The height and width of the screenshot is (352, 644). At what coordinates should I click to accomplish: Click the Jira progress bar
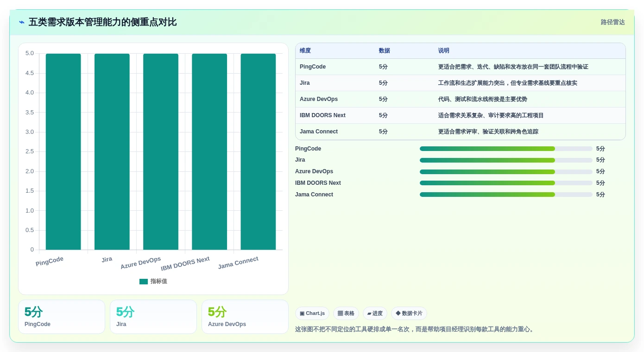506,160
